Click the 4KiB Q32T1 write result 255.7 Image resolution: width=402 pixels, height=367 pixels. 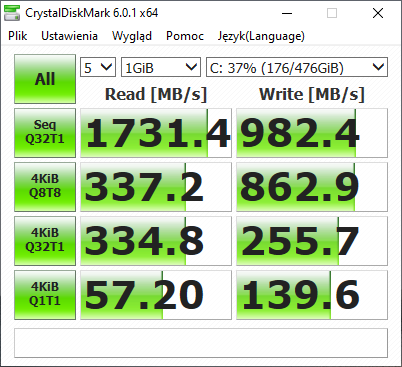[x=312, y=241]
